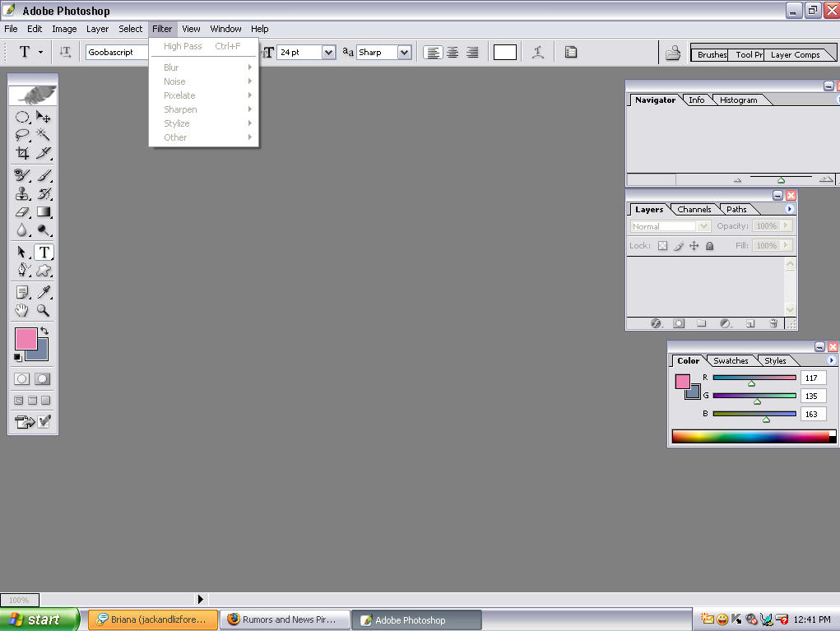Switch to Standard editing mode
Screen dimensions: 840x631
[x=22, y=379]
